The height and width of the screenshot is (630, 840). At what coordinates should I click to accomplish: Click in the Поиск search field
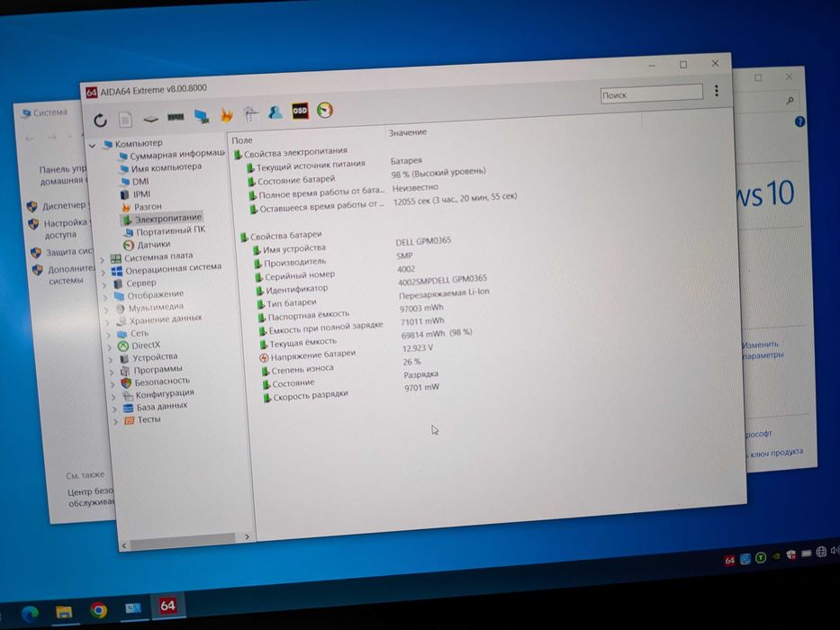coord(651,94)
